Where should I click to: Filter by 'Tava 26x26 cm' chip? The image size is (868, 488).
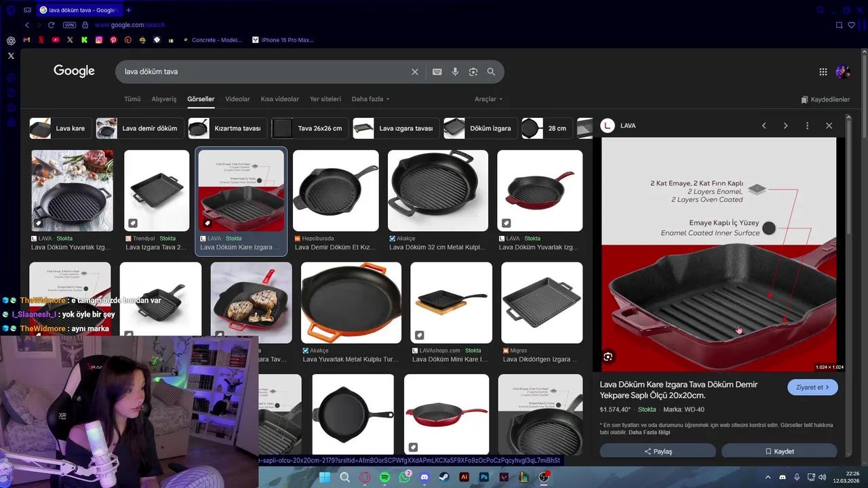(310, 128)
